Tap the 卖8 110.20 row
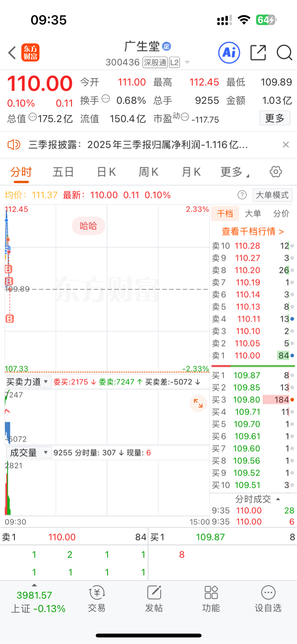Image resolution: width=297 pixels, height=644 pixels. [x=253, y=270]
